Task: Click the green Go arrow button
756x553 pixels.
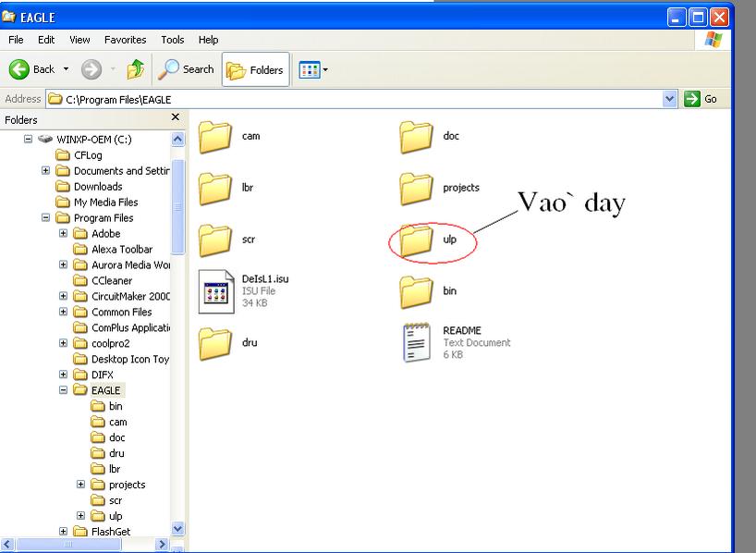Action: pyautogui.click(x=691, y=99)
